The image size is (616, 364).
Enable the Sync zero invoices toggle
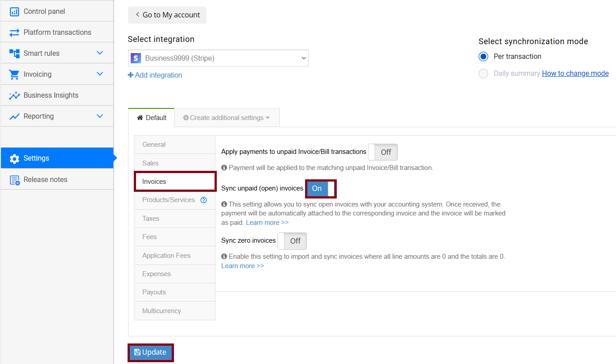coord(292,241)
